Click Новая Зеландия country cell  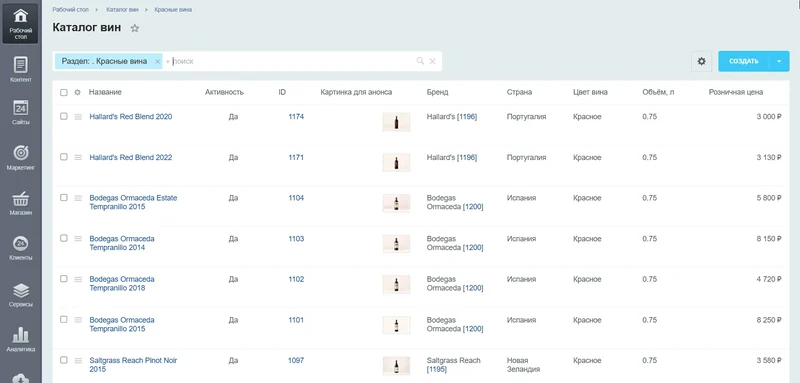tap(523, 365)
